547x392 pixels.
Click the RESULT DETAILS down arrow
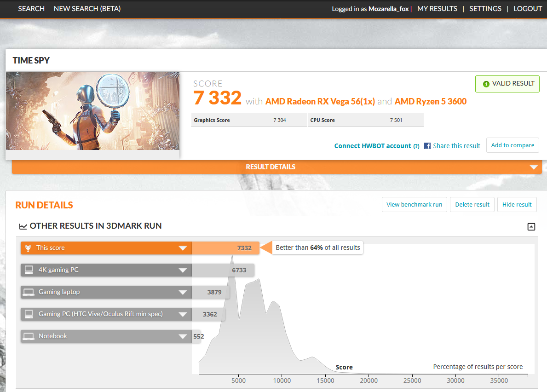point(533,167)
